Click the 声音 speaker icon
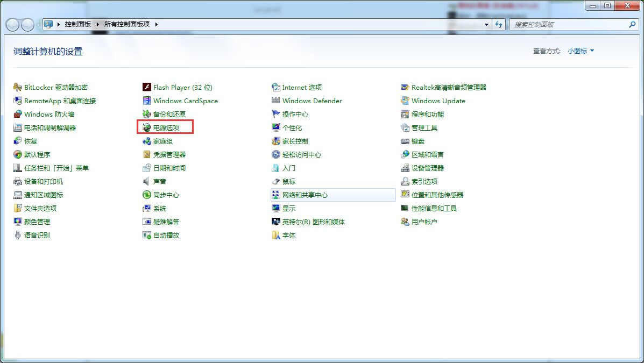This screenshot has height=363, width=644. [x=147, y=182]
